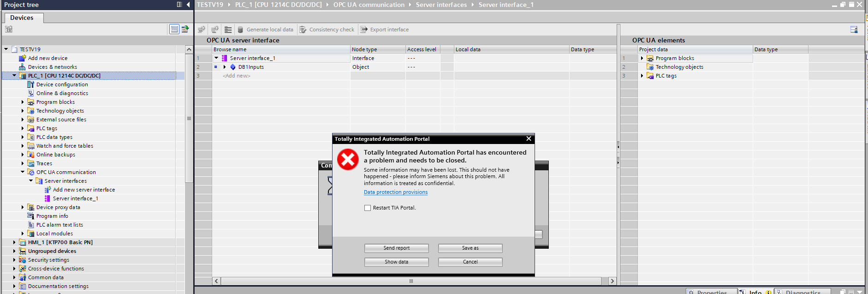Click the portal view table icon with green arrow

[185, 29]
